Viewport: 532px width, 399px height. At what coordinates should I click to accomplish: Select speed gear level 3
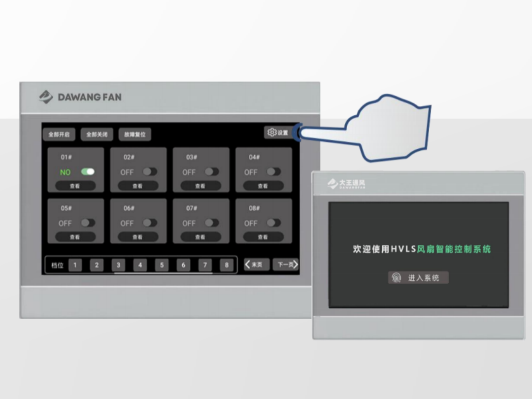[x=118, y=266]
